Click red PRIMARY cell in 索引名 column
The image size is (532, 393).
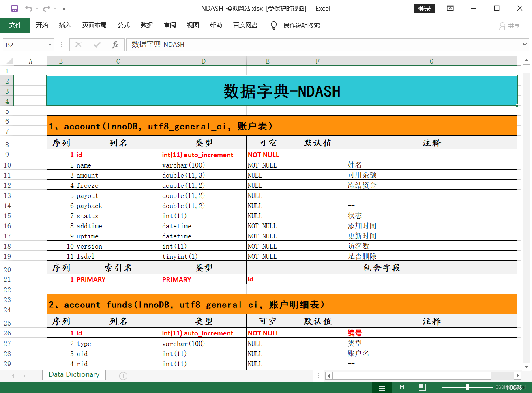click(118, 279)
